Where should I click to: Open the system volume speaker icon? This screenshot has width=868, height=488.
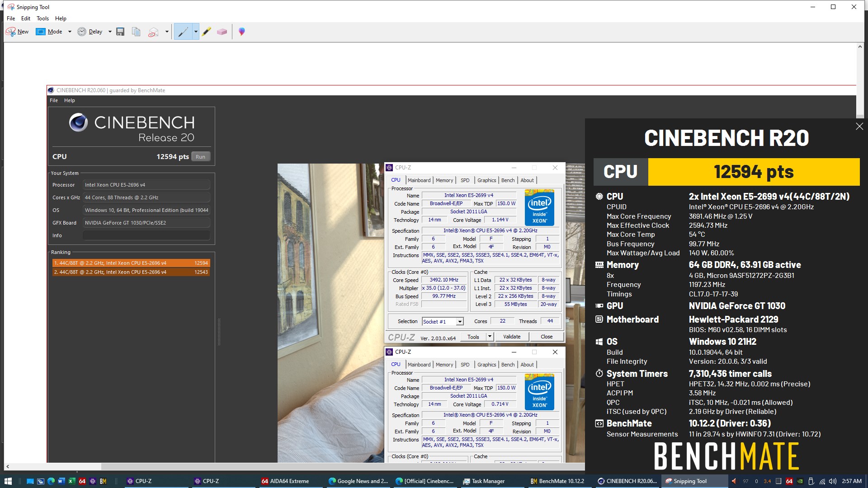pos(832,481)
